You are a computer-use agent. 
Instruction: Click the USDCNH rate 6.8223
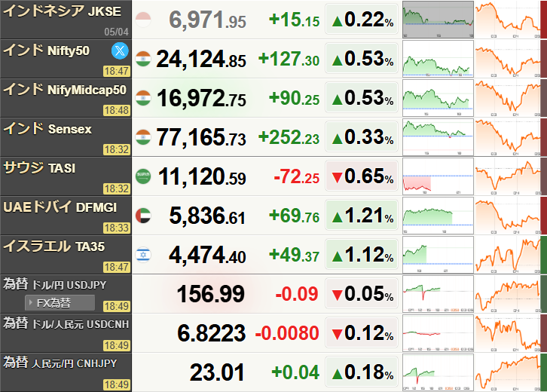pos(212,333)
